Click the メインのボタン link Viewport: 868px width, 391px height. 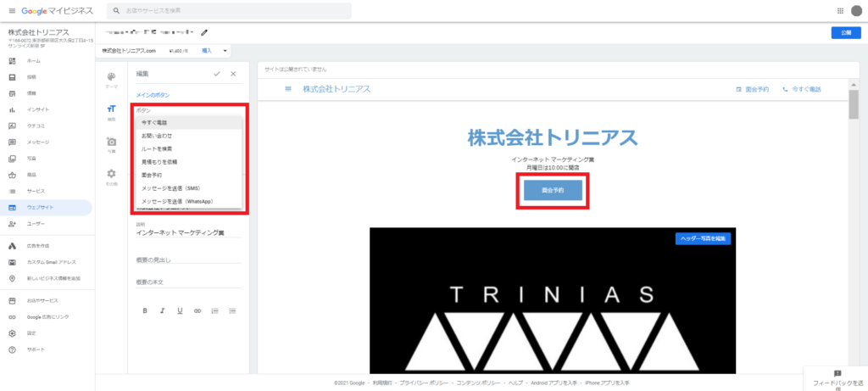(153, 95)
